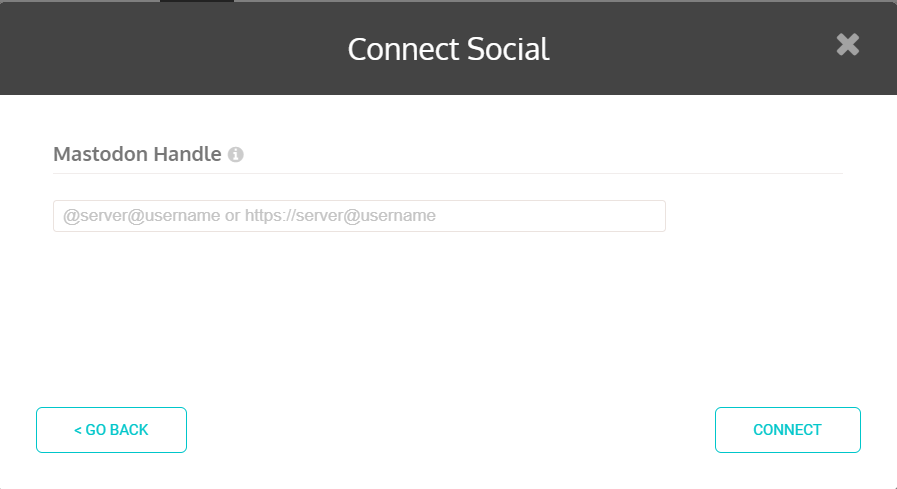
Task: Click the info icon beside Mastodon Handle
Action: 236,154
